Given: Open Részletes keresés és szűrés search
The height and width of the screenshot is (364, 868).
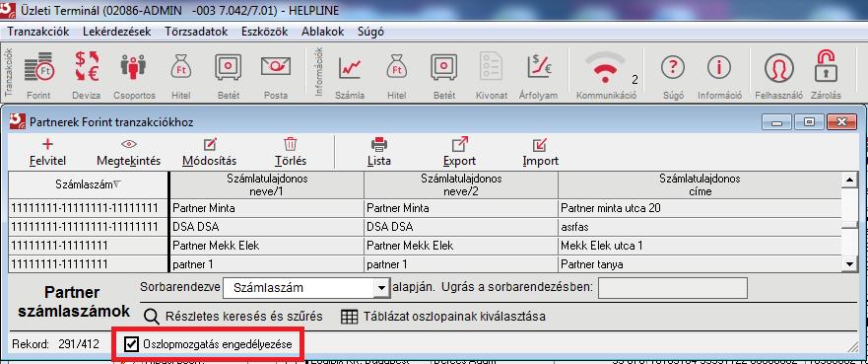Looking at the screenshot, I should coord(234,317).
